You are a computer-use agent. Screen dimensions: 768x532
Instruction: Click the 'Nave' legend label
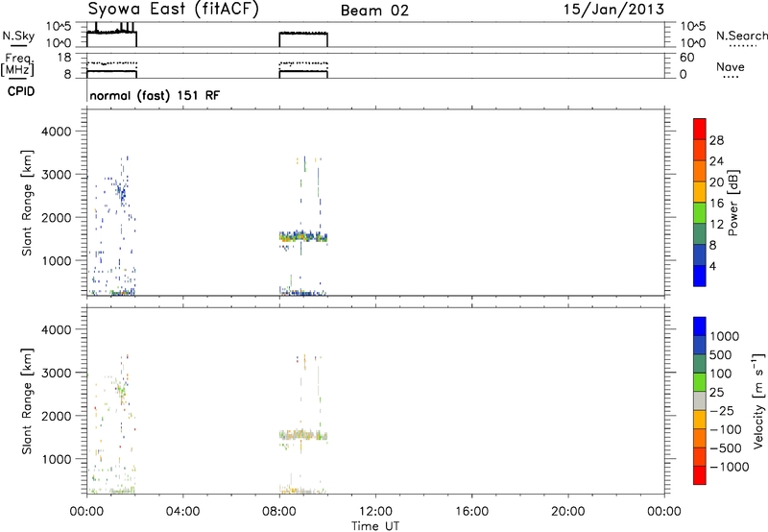731,67
